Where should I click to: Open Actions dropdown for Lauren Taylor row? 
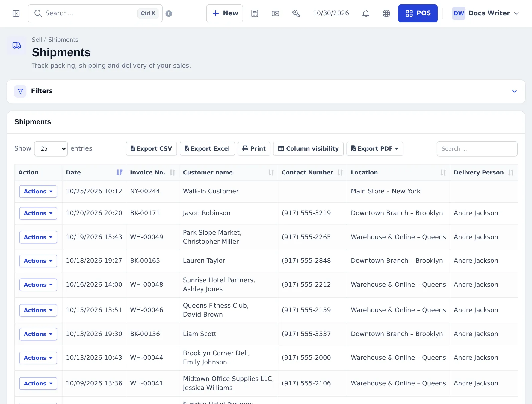[x=38, y=261]
